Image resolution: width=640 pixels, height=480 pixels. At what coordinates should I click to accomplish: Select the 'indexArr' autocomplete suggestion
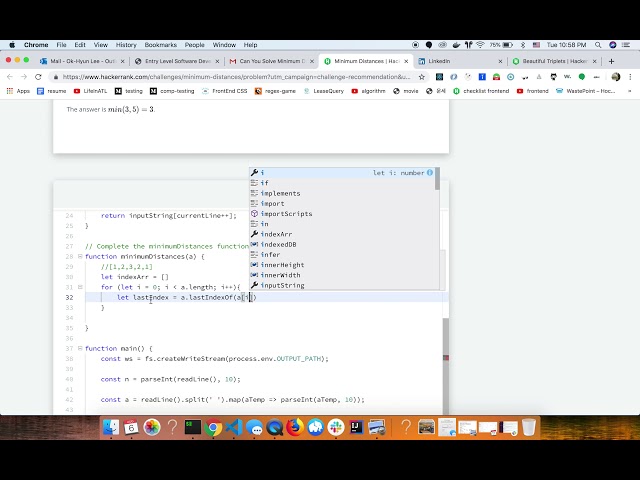(342, 234)
